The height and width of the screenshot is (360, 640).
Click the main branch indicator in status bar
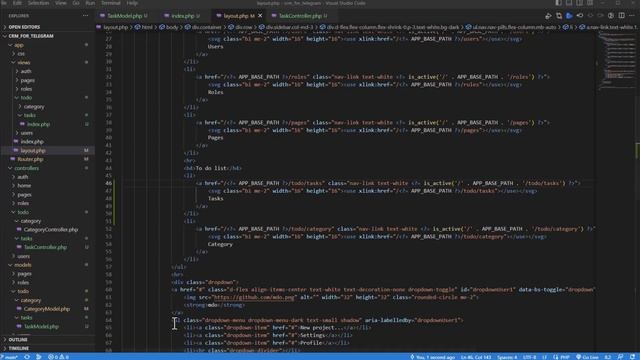coord(10,357)
